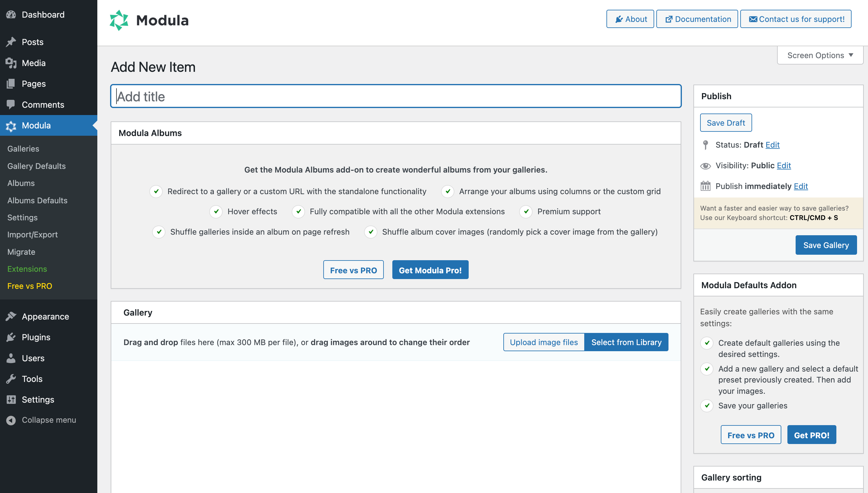Click the Settings sliders icon
This screenshot has height=493, width=868.
coord(11,400)
